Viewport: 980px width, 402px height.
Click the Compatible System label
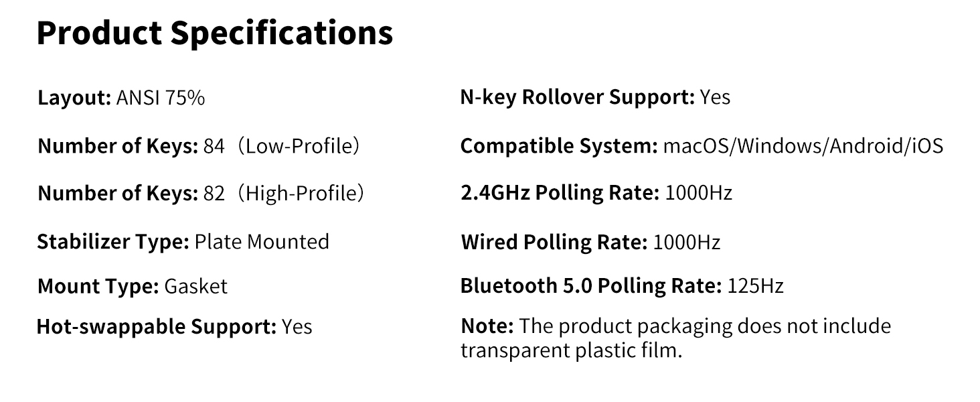tap(559, 146)
